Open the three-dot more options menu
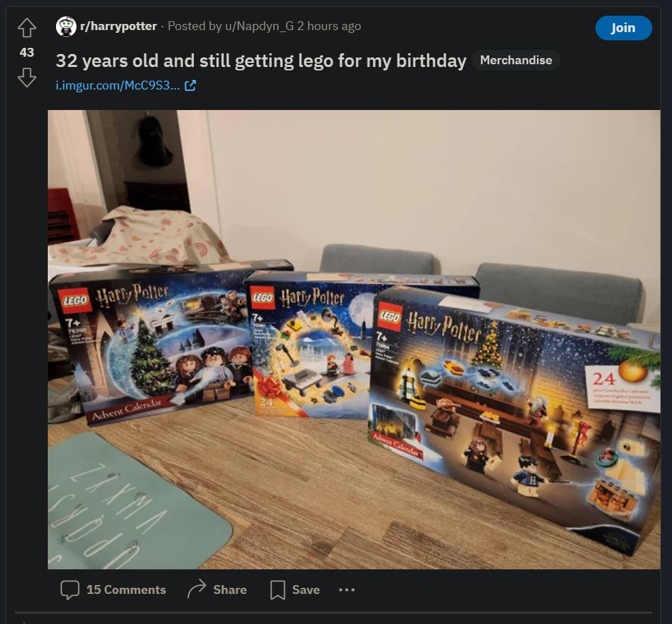 click(347, 590)
